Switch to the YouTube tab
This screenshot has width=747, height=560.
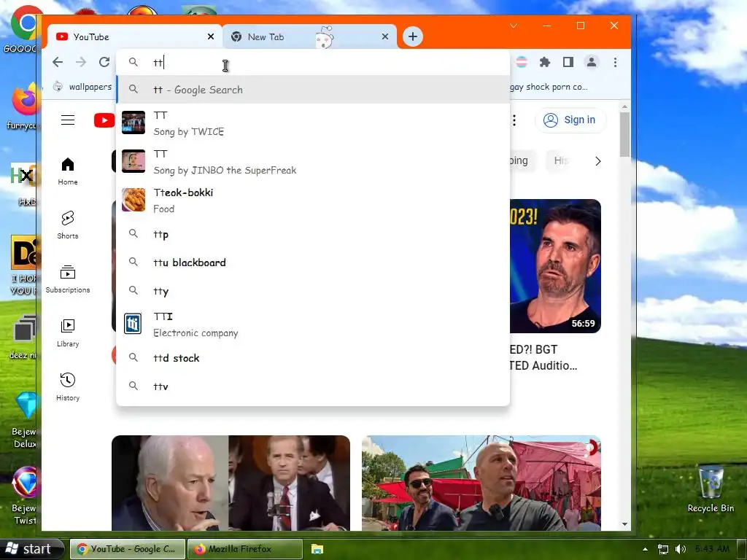[135, 36]
